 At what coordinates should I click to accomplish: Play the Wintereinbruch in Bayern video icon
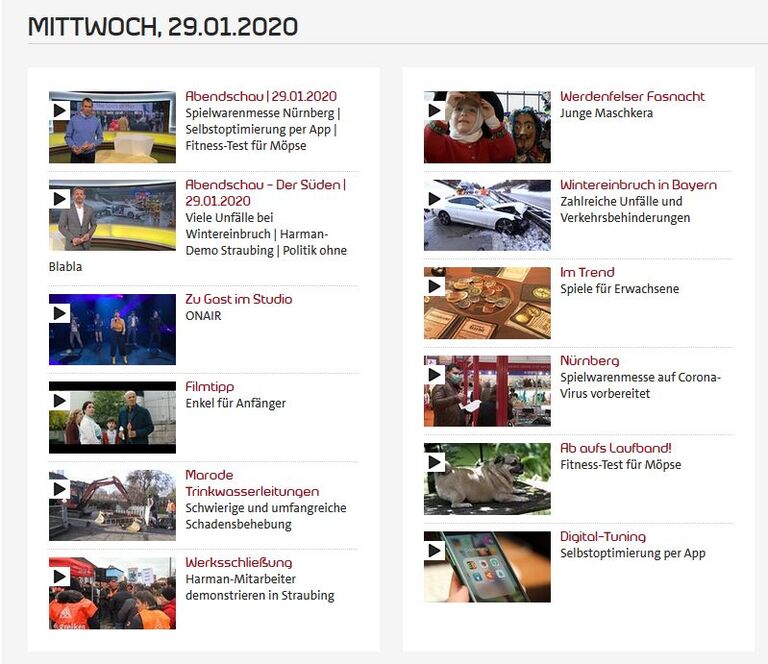(434, 198)
